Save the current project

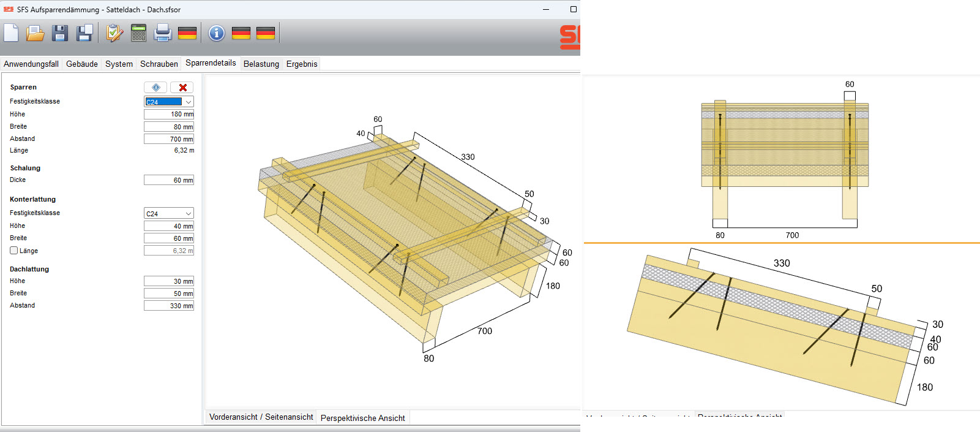pyautogui.click(x=60, y=33)
